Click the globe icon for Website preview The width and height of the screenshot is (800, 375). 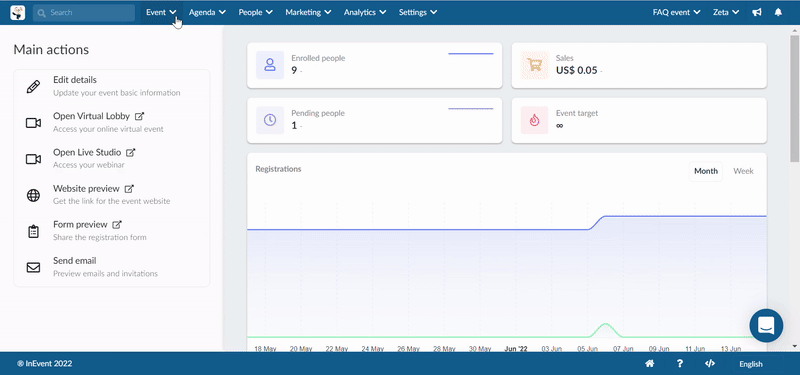[x=33, y=195]
